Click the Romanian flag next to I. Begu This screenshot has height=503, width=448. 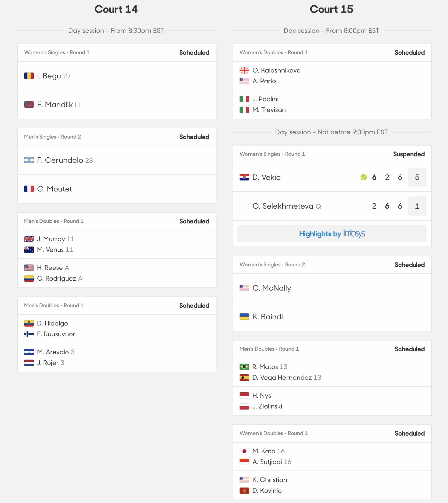(x=29, y=76)
